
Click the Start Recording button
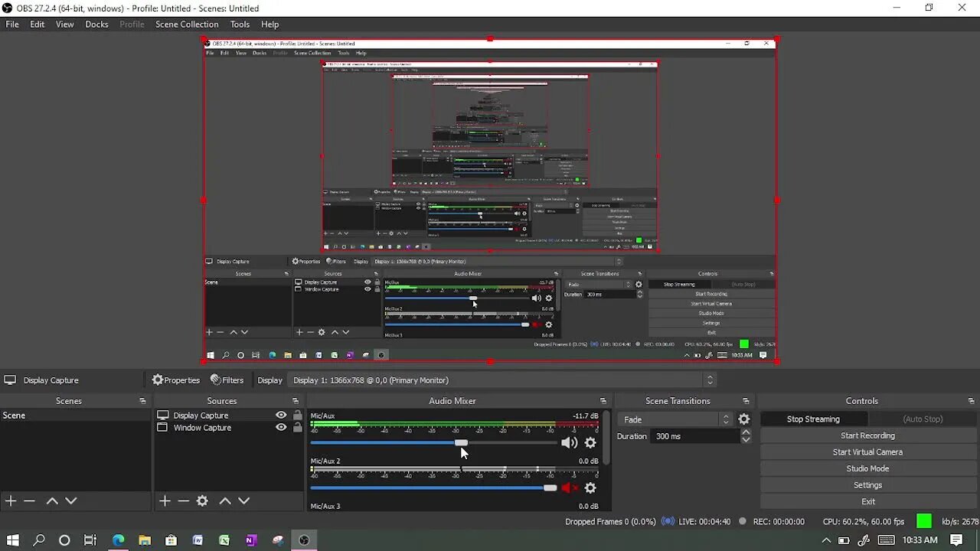tap(867, 435)
